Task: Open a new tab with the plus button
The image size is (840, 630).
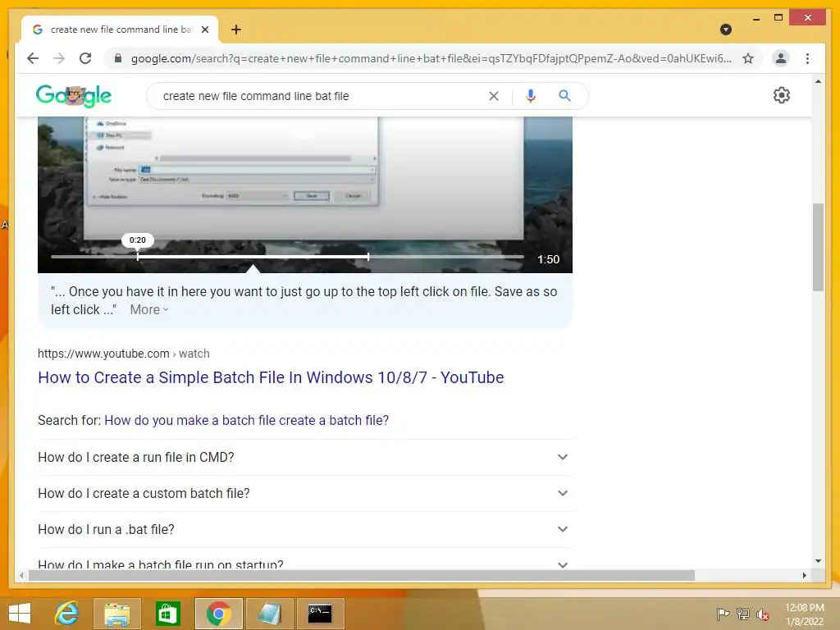Action: point(235,30)
